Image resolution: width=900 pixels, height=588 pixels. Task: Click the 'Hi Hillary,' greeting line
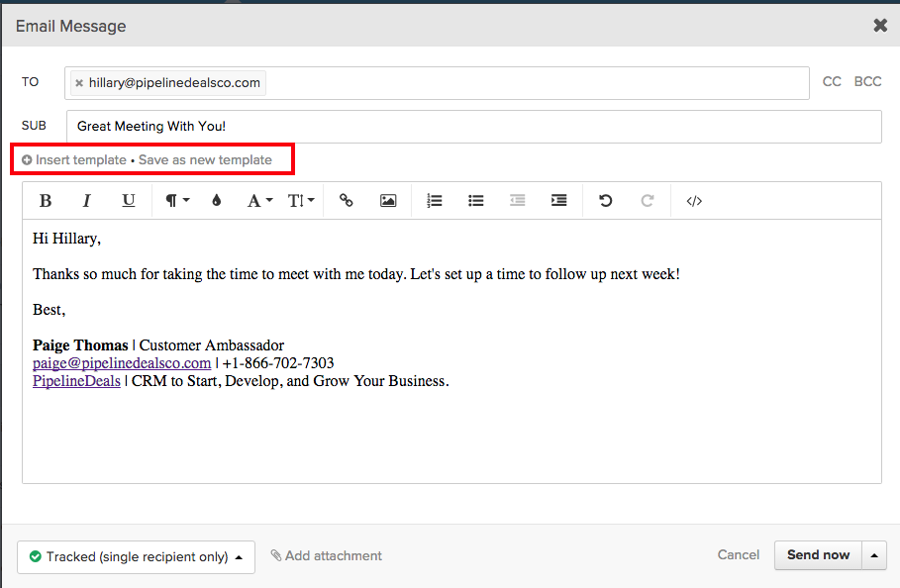66,239
